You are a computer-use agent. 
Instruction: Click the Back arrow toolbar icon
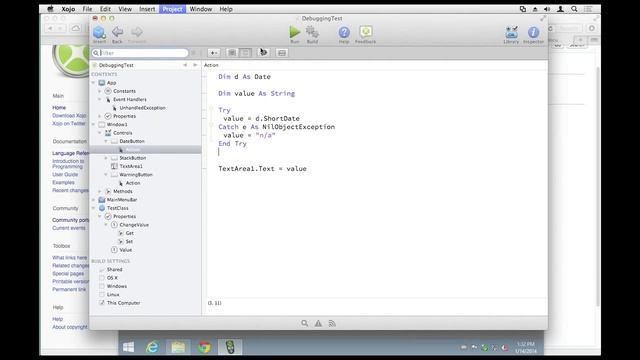click(x=118, y=32)
